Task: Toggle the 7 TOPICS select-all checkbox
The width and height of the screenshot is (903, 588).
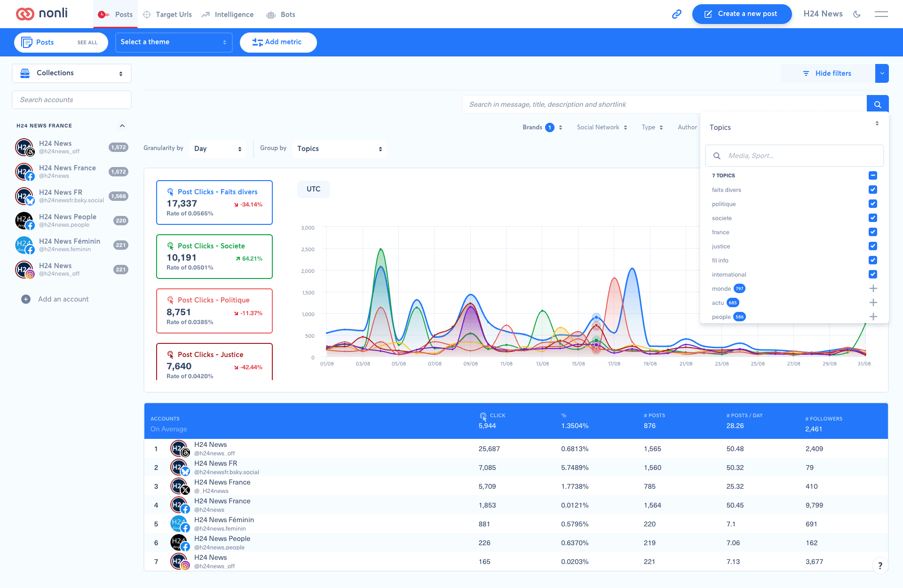Action: [x=873, y=175]
